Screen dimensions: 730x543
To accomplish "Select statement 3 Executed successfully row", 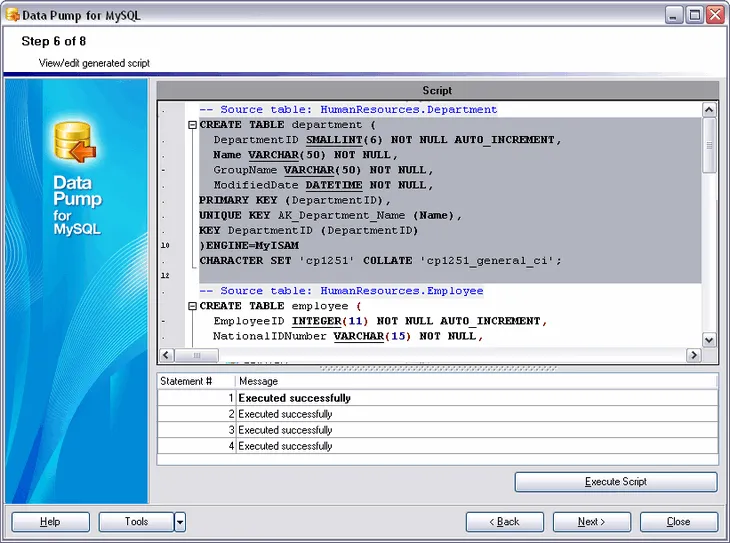I will (x=438, y=430).
